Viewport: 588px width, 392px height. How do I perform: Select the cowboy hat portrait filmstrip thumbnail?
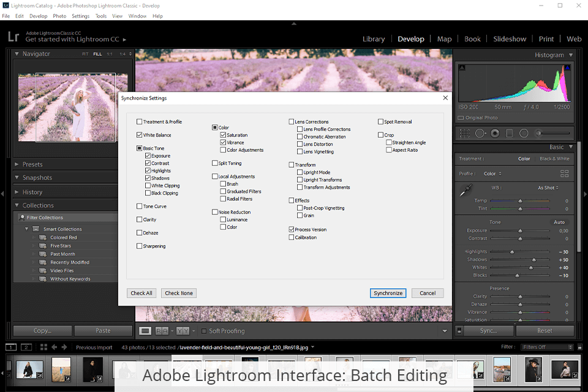[533, 369]
